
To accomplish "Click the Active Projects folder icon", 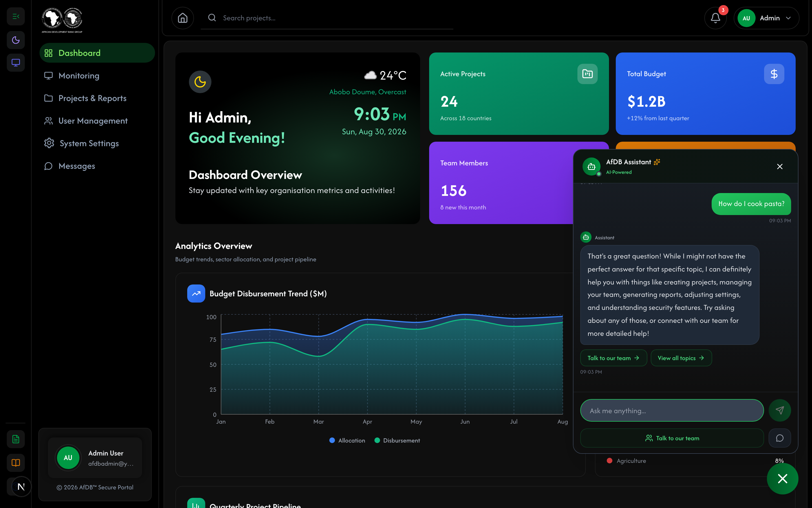I will (587, 74).
